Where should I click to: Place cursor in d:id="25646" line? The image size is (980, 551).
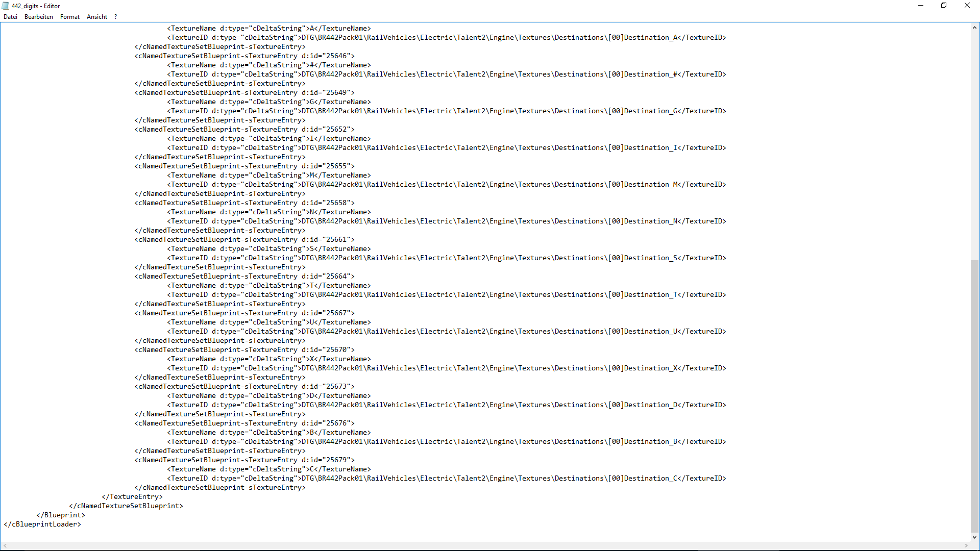[244, 56]
